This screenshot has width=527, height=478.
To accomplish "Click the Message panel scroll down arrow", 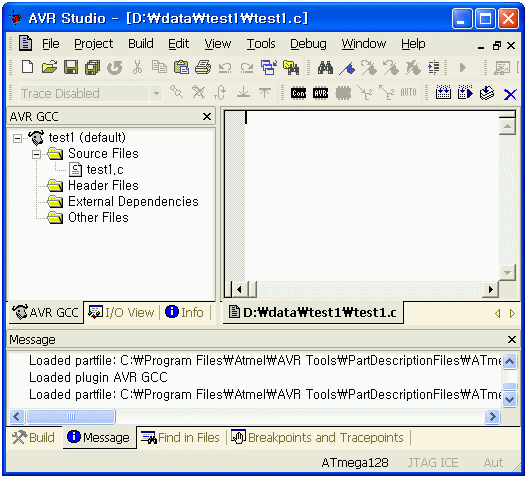I will (x=510, y=399).
